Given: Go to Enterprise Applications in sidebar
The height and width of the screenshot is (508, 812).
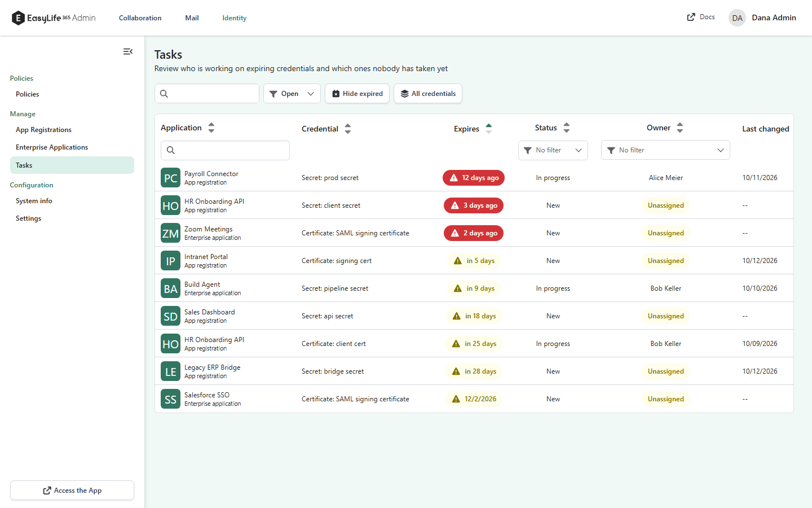Looking at the screenshot, I should (72, 147).
